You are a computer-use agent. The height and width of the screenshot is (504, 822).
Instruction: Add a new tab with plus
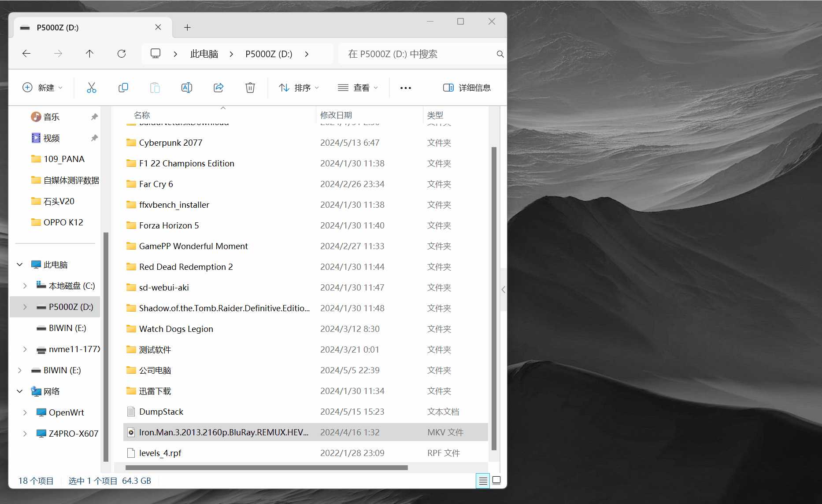187,27
